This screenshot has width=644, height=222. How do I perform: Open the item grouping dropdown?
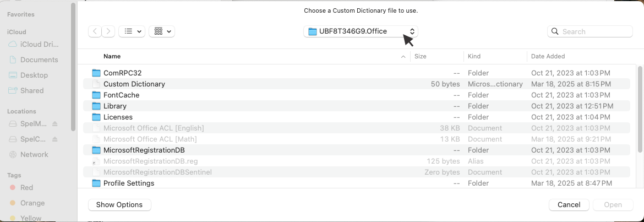(x=162, y=31)
